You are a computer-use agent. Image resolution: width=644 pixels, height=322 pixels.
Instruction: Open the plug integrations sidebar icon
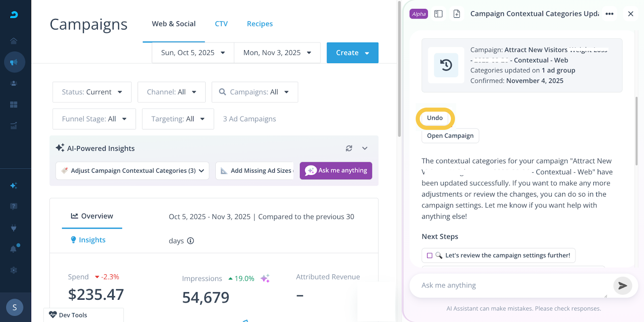[14, 228]
